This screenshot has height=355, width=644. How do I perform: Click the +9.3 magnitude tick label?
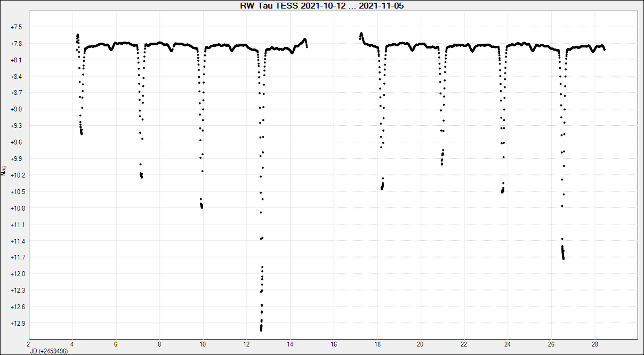point(16,126)
